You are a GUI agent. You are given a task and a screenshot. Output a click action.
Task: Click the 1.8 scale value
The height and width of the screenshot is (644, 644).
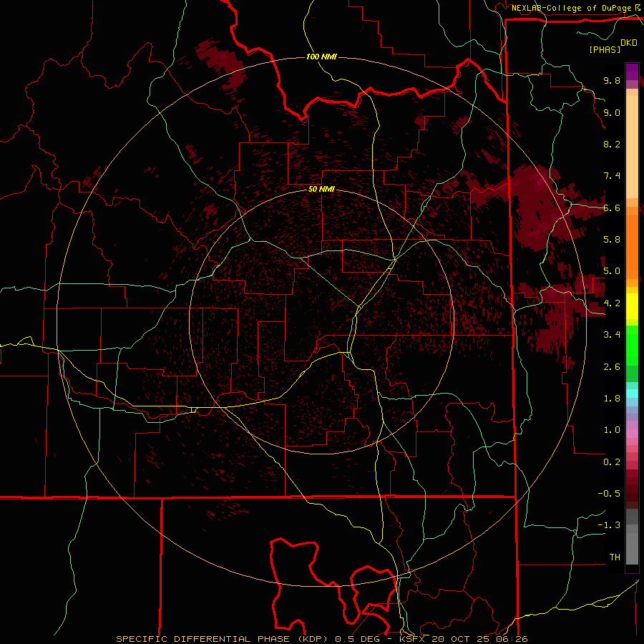pyautogui.click(x=612, y=399)
